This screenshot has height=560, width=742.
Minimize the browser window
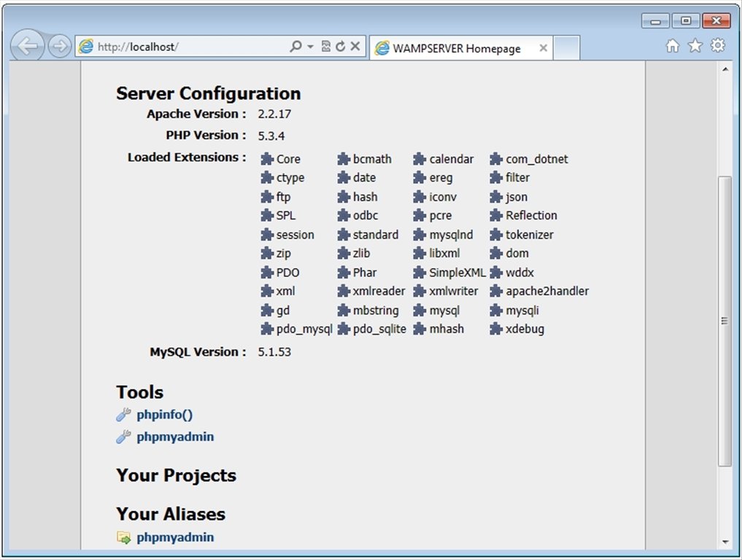(x=655, y=21)
